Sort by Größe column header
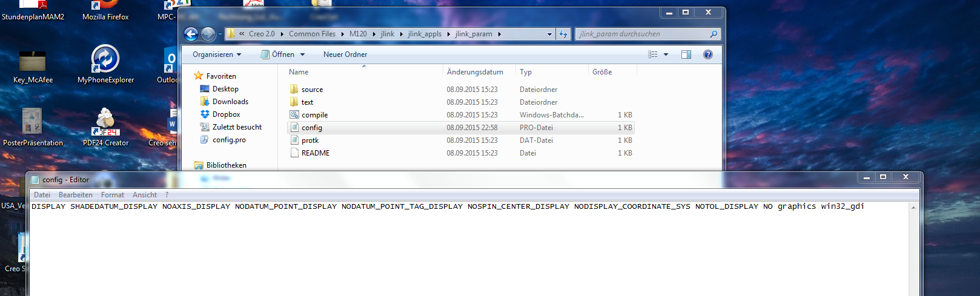The height and width of the screenshot is (296, 980). point(602,72)
